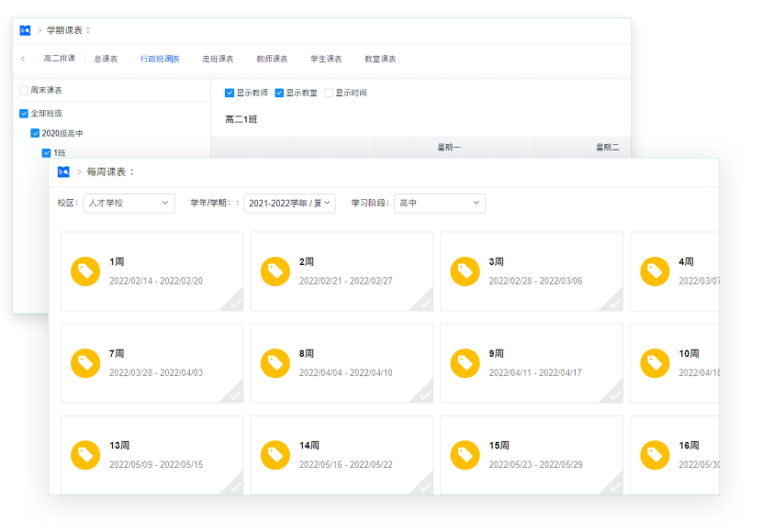Click the back arrow beside 高二排课
The width and height of the screenshot is (762, 532).
tap(23, 57)
